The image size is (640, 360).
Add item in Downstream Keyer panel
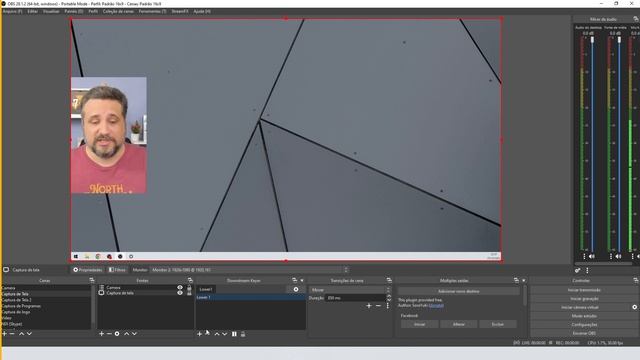pos(200,334)
